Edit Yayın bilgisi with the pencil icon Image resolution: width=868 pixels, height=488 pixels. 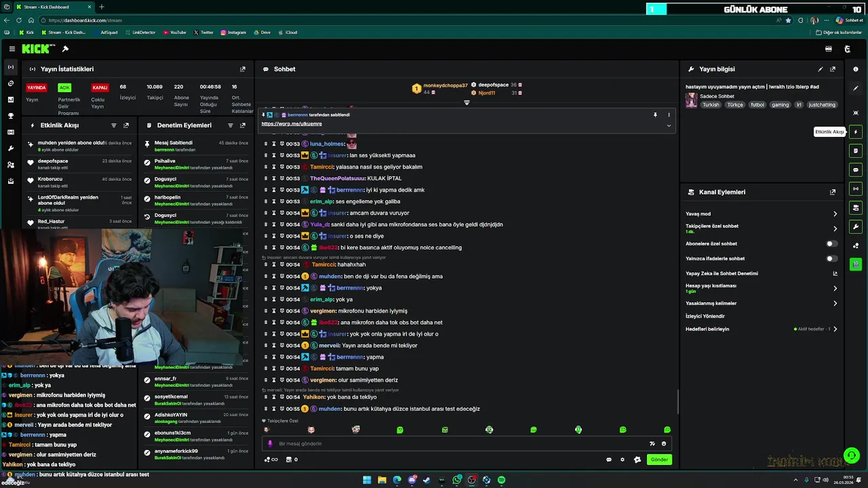[821, 69]
